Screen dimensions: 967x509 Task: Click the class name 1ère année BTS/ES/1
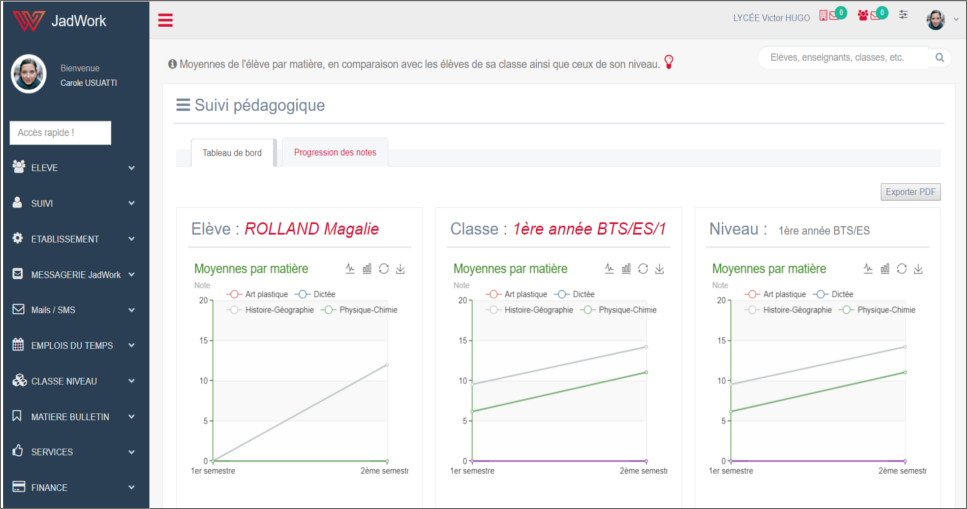(x=590, y=229)
